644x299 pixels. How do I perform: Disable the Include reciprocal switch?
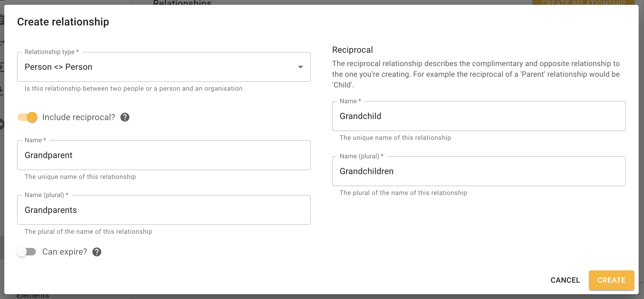[x=28, y=117]
